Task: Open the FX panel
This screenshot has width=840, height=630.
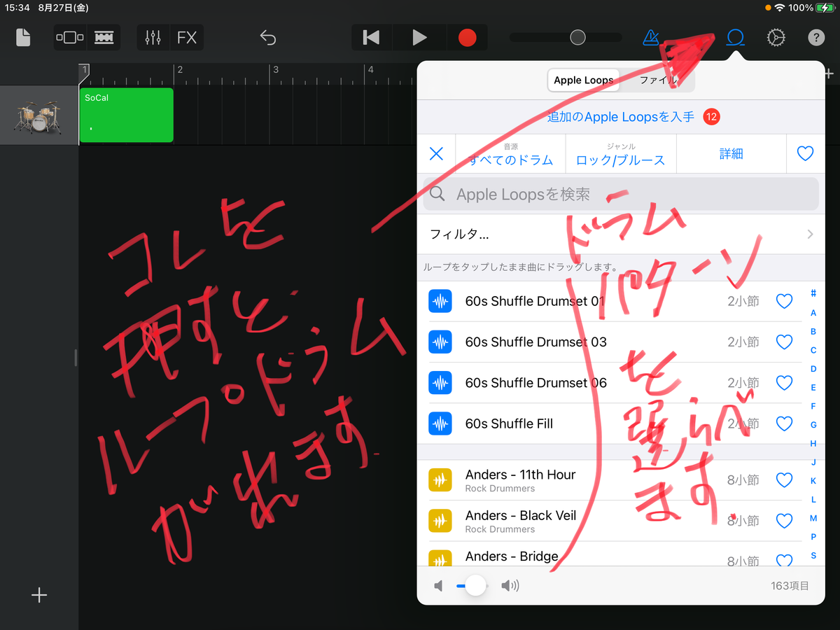Action: 187,37
